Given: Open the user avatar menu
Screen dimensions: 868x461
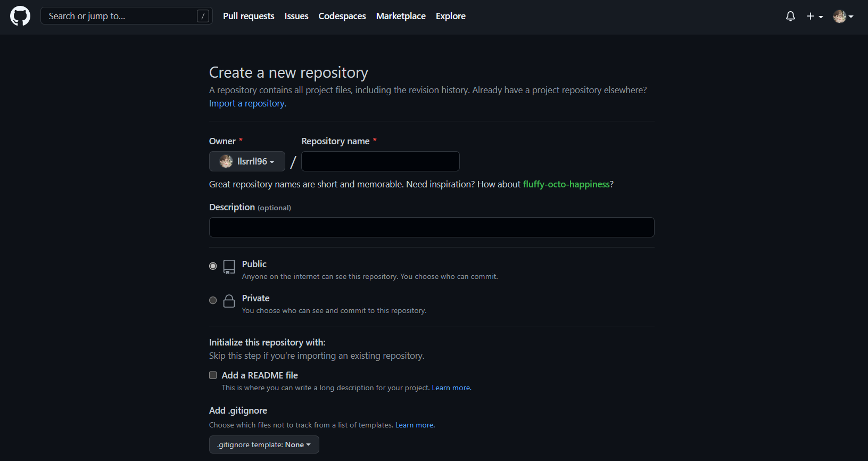Looking at the screenshot, I should (844, 17).
